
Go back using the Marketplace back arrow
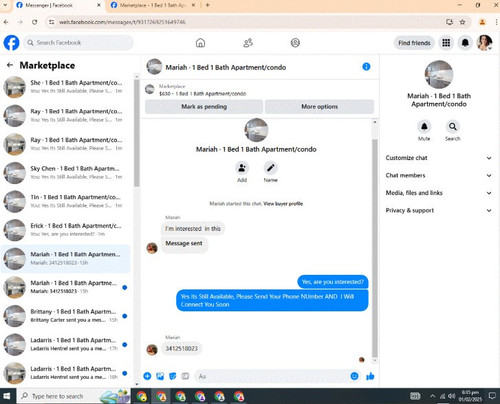click(10, 65)
